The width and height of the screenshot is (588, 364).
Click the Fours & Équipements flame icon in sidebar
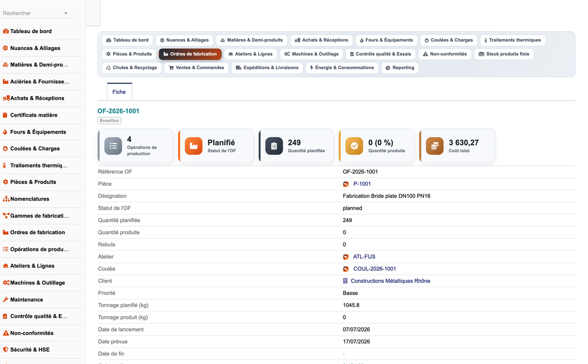pyautogui.click(x=6, y=132)
